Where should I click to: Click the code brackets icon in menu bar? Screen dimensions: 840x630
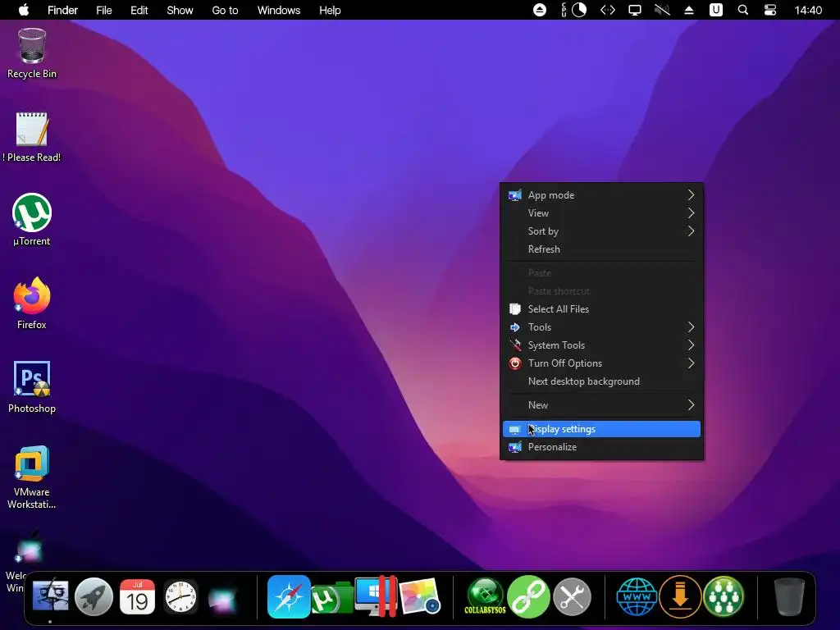click(x=608, y=10)
